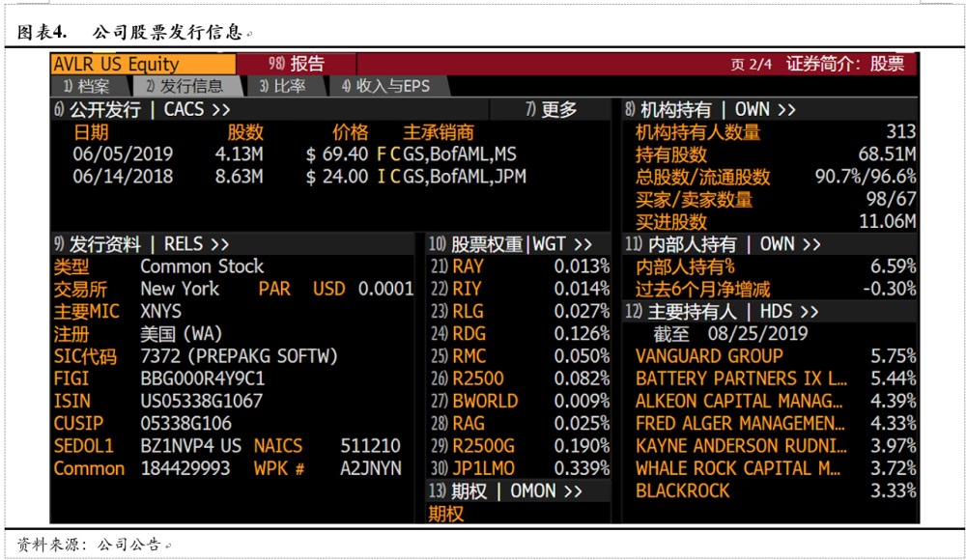Select index row 30) JP1LMO
The height and width of the screenshot is (560, 966).
[520, 468]
